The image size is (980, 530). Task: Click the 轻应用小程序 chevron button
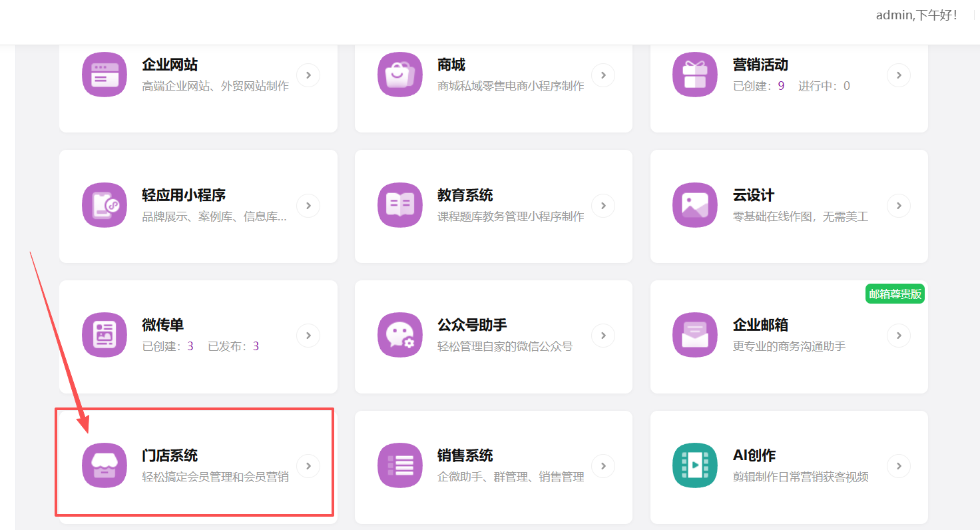pyautogui.click(x=308, y=206)
